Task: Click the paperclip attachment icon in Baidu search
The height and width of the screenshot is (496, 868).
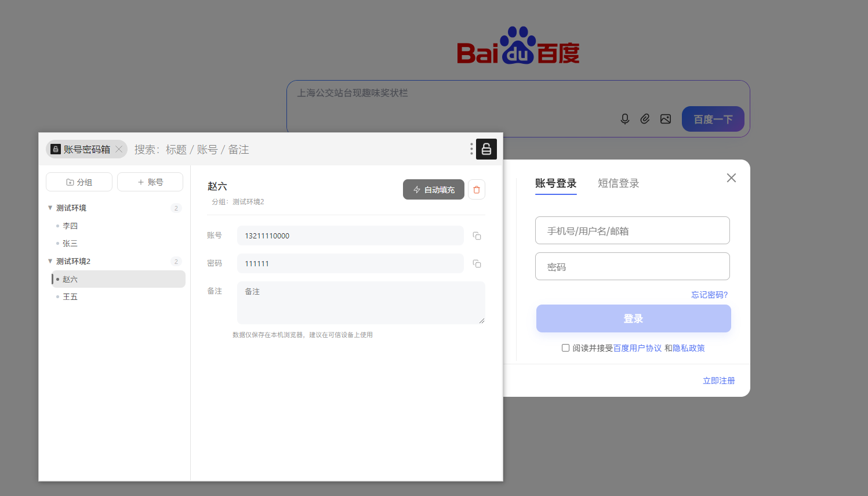Action: 645,119
